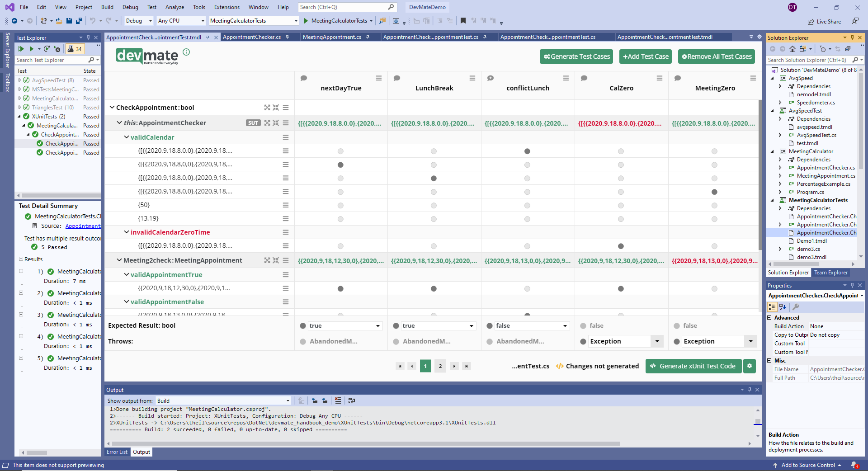This screenshot has height=471, width=868.
Task: Switch to Team Explorer tab
Action: (831, 273)
